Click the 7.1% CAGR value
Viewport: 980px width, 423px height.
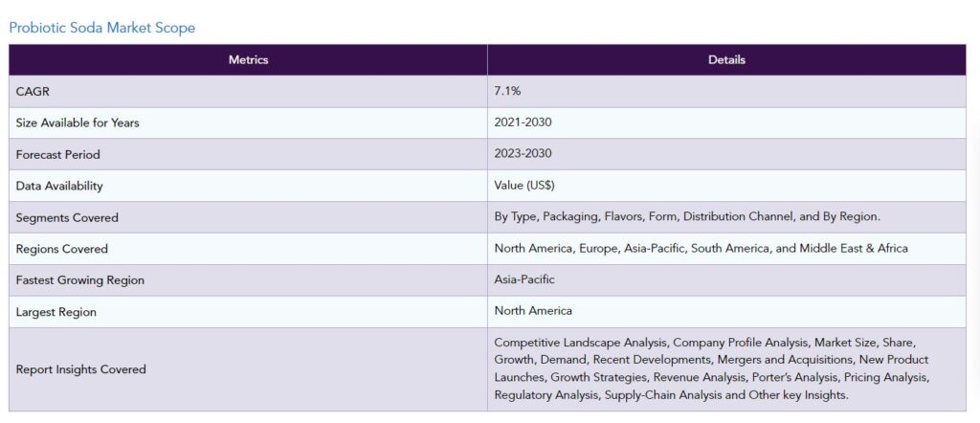click(507, 91)
